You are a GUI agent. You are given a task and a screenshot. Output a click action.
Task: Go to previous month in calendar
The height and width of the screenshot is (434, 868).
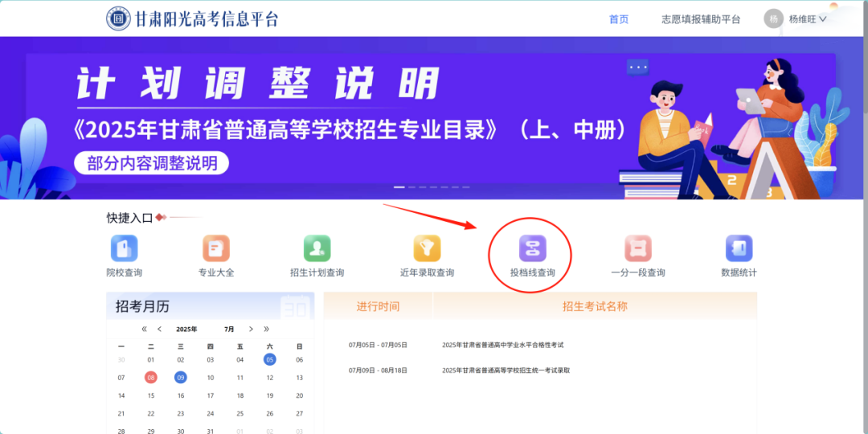pos(160,330)
